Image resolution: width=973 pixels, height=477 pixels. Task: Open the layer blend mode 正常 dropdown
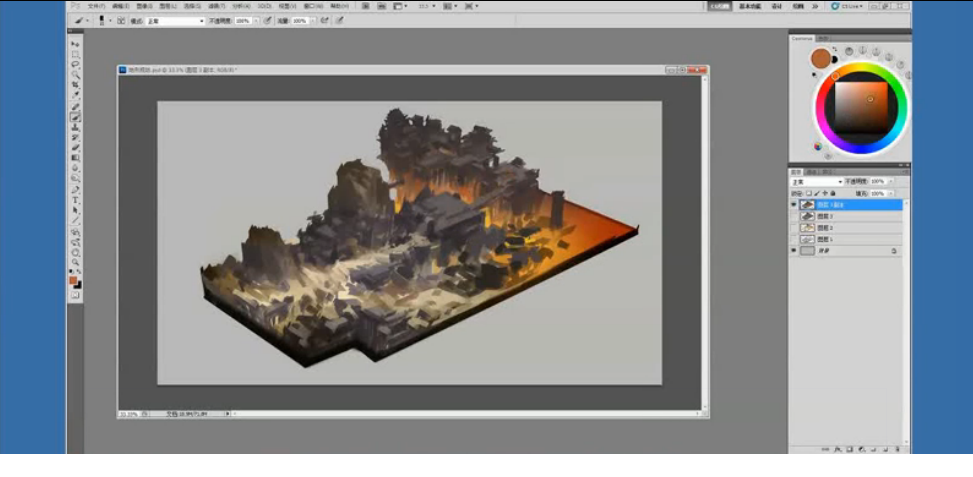(817, 182)
